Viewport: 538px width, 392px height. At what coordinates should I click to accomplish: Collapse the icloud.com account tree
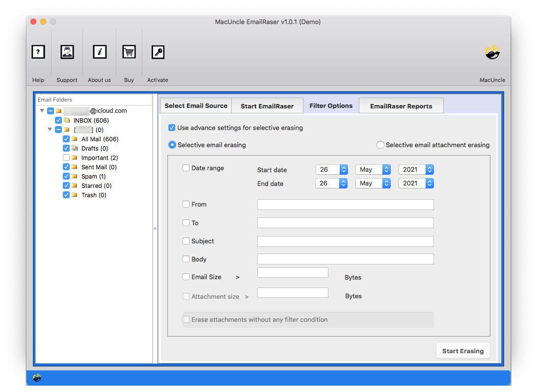click(42, 111)
